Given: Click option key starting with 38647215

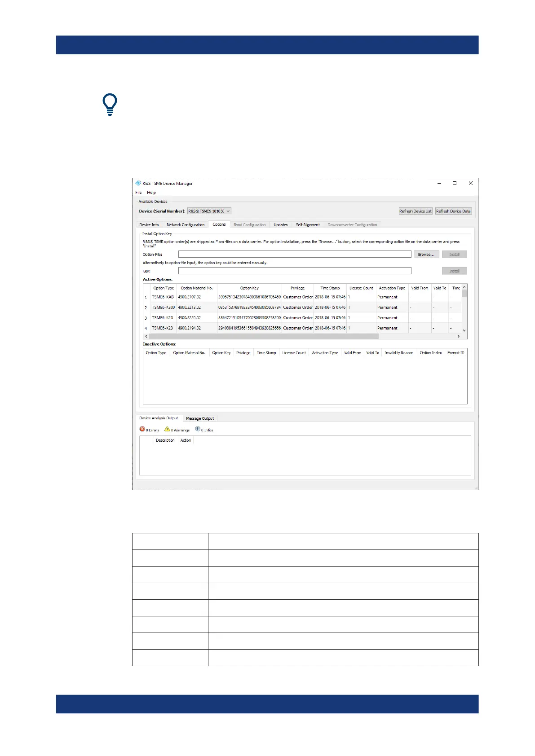Looking at the screenshot, I should coord(249,318).
